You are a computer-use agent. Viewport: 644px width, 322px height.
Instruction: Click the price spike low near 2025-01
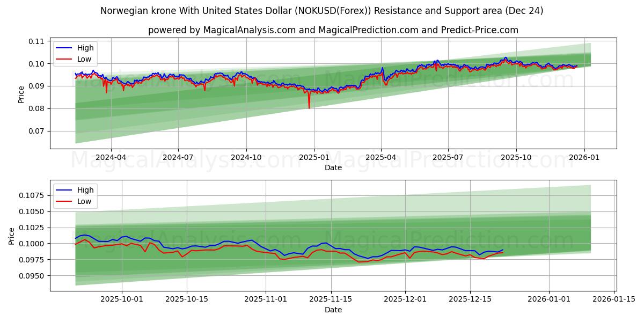tap(310, 107)
